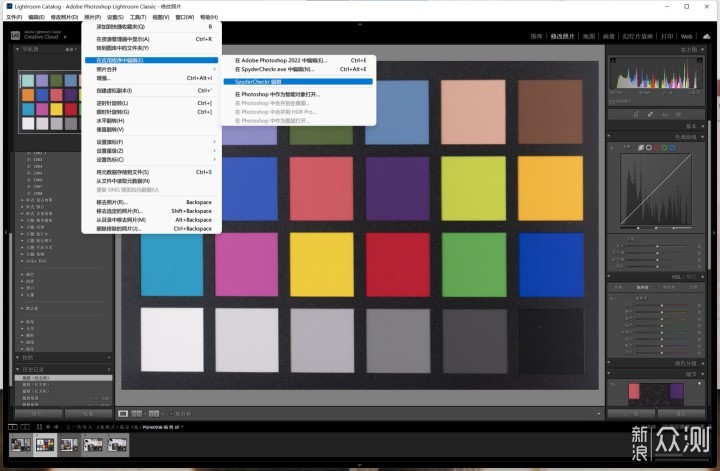Show main window display button 1
720x471 pixels.
click(13, 427)
